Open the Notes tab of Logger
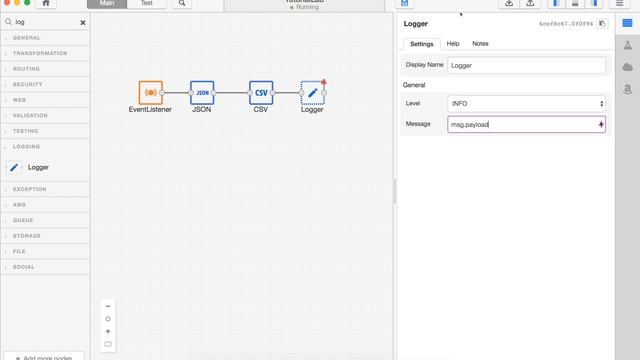 (480, 44)
